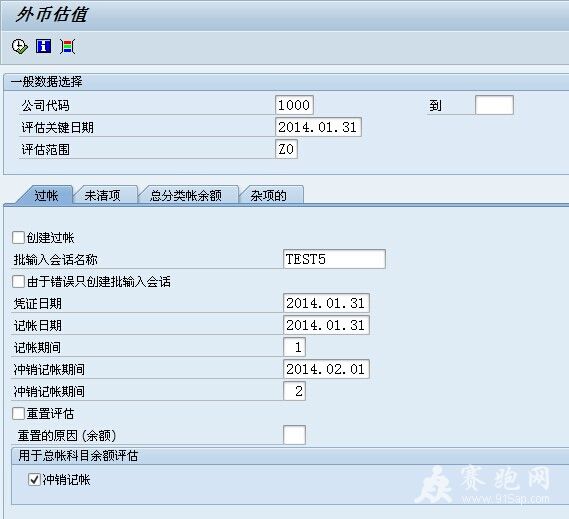
Task: Click the reversal date field showing 2014.02.01
Action: pos(326,369)
